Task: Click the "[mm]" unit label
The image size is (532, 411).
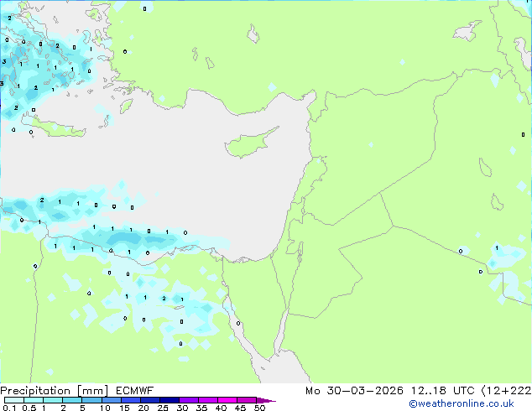Action: (x=93, y=391)
